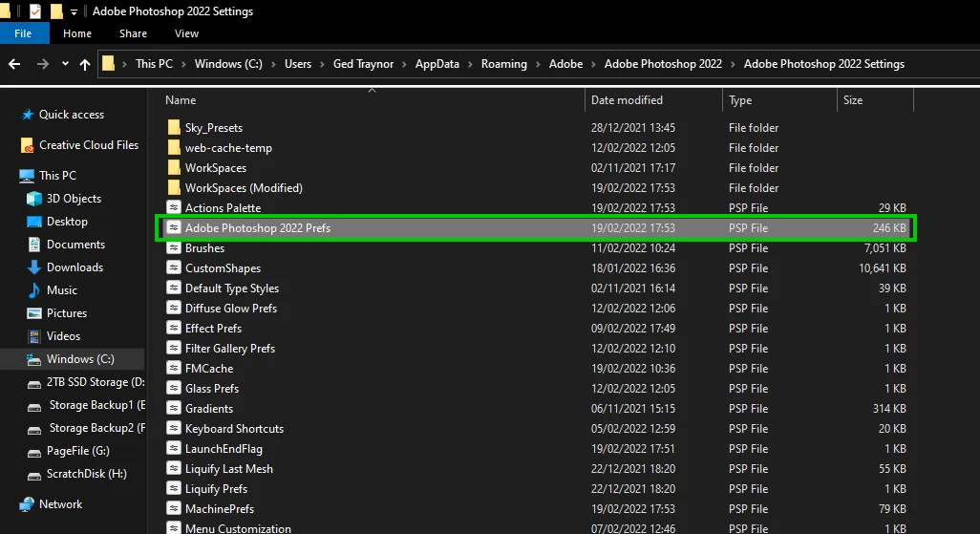Select the Gradients file icon
Image resolution: width=980 pixels, height=534 pixels.
pyautogui.click(x=174, y=408)
